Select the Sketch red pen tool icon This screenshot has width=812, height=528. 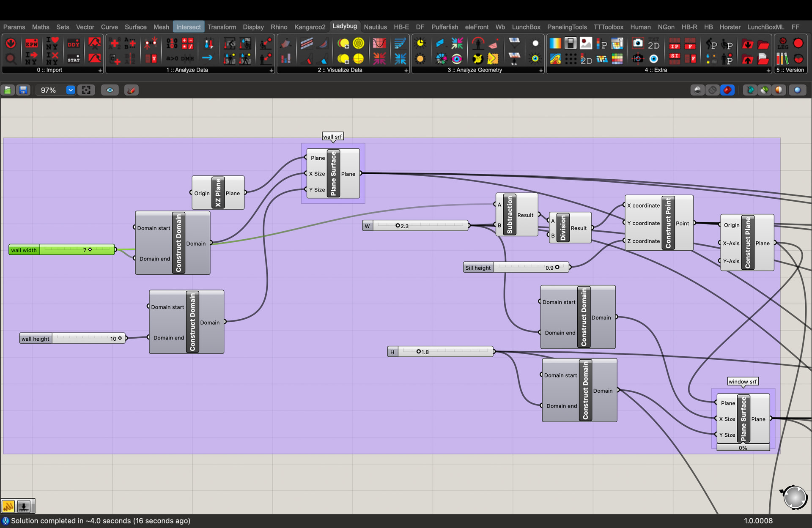click(132, 90)
